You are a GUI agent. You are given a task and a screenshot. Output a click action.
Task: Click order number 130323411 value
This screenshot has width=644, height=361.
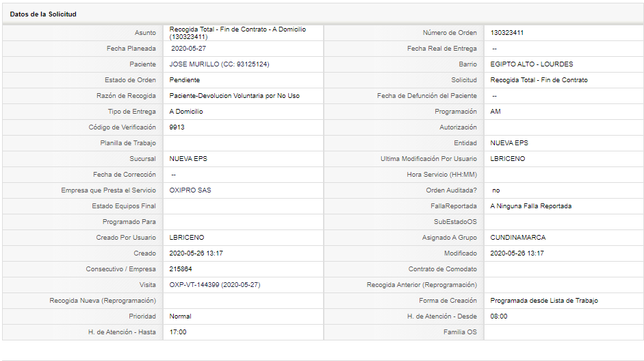pos(507,32)
